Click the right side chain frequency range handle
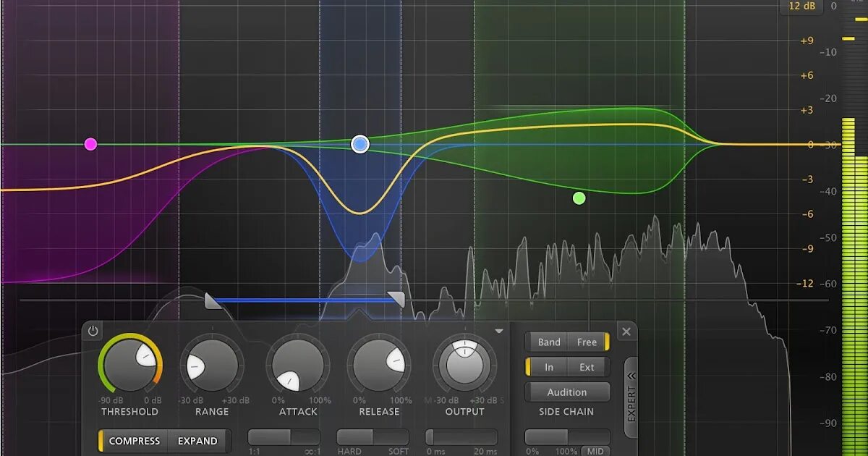The image size is (868, 456). point(396,300)
